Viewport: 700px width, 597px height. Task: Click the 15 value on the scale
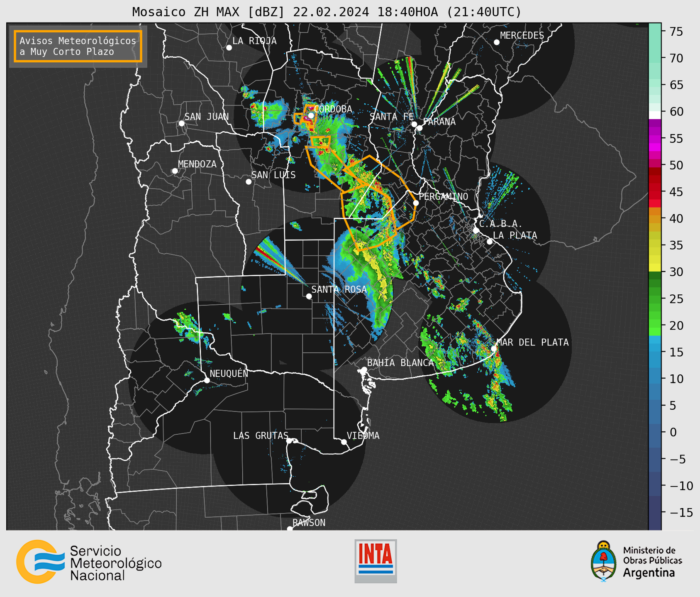pos(676,352)
